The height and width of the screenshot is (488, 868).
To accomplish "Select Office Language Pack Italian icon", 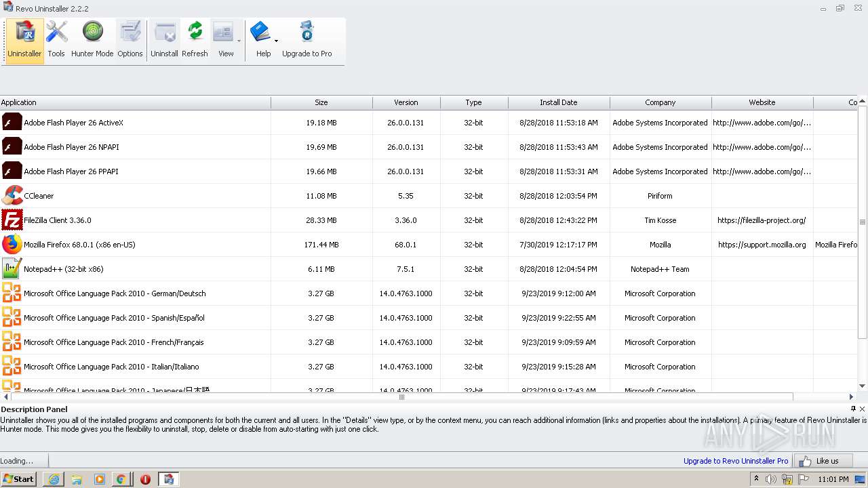I will [x=12, y=367].
